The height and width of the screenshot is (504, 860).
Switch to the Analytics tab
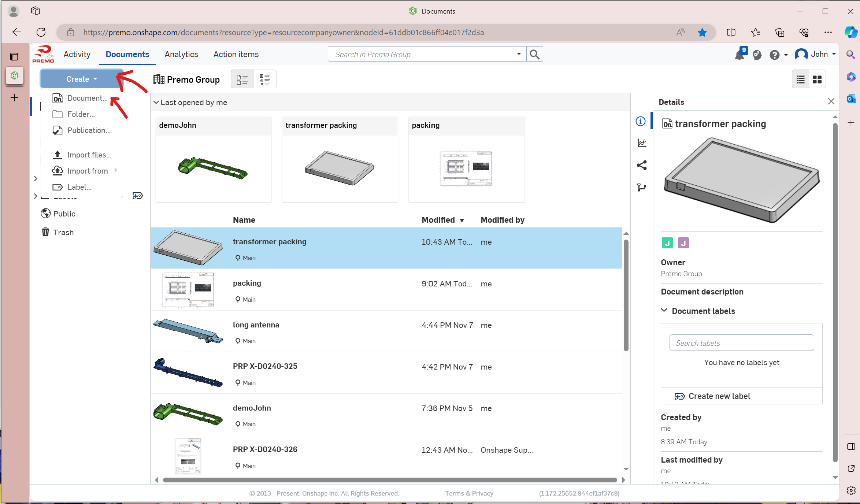click(x=181, y=54)
